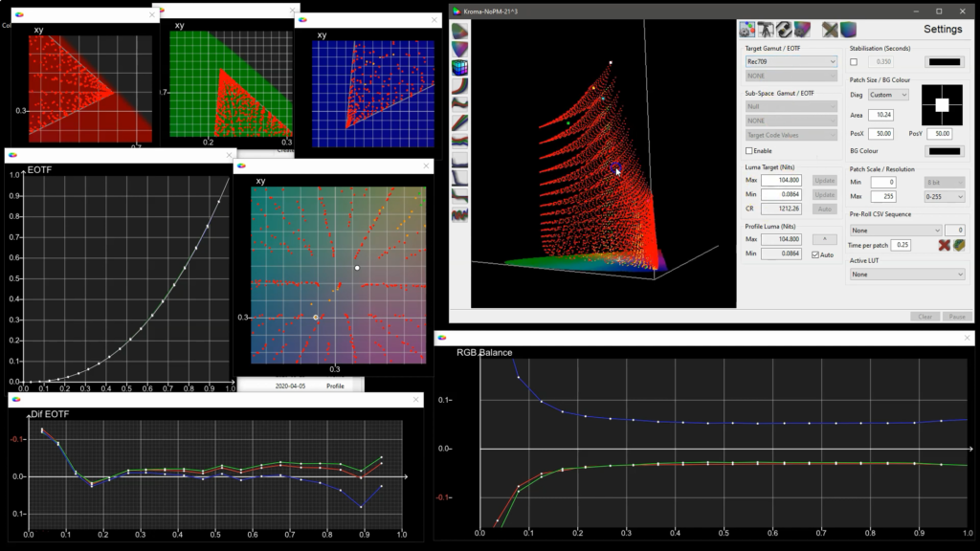Image resolution: width=980 pixels, height=551 pixels.
Task: Click the BG Colour black swatch
Action: point(945,151)
